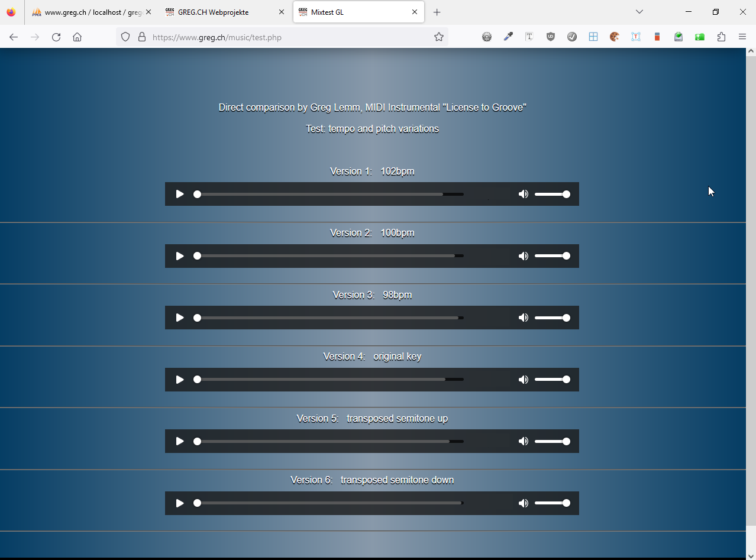Open the grey letter T extension

[x=529, y=37]
